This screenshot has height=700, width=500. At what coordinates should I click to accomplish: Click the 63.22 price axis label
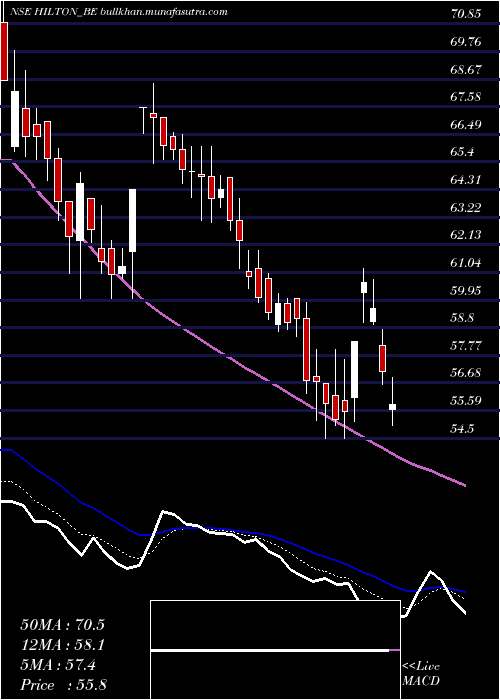(x=466, y=207)
